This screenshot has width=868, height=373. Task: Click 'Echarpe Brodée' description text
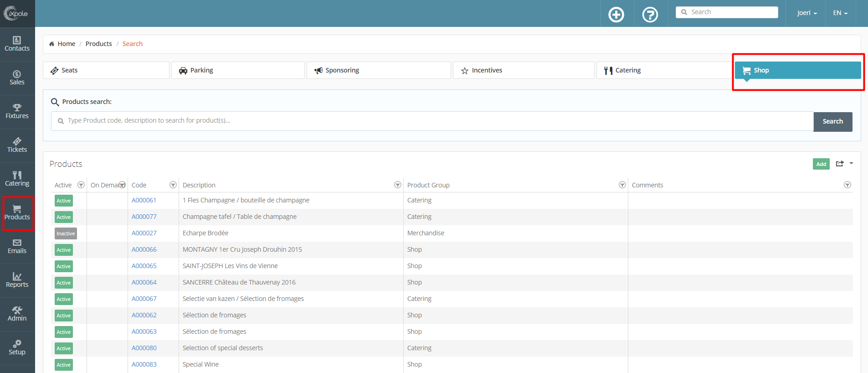[x=205, y=233]
